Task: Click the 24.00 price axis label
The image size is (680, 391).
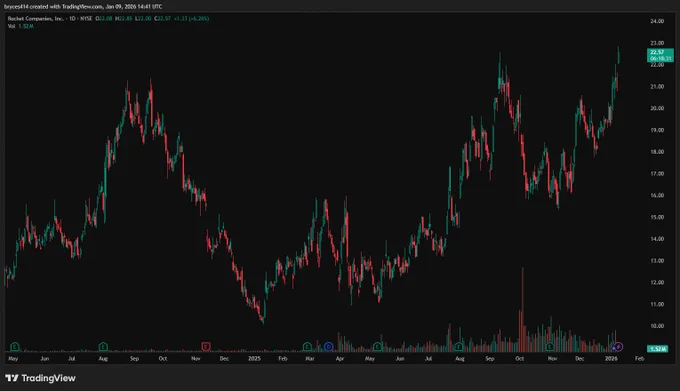Action: (x=657, y=21)
